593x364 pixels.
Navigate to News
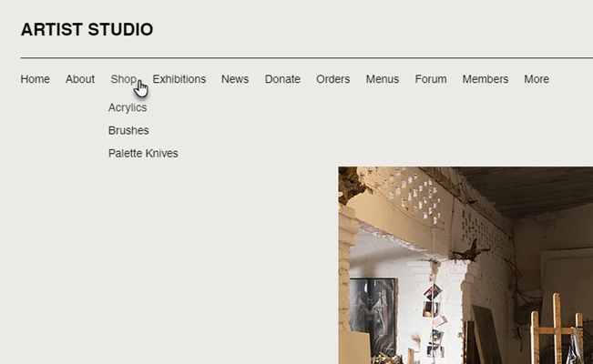click(235, 79)
